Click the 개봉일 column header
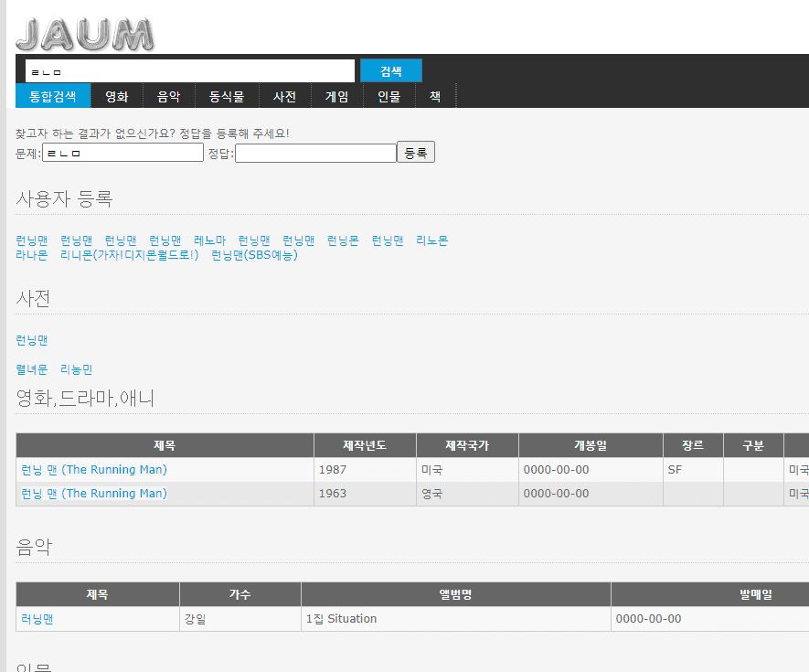809x672 pixels. [x=591, y=445]
